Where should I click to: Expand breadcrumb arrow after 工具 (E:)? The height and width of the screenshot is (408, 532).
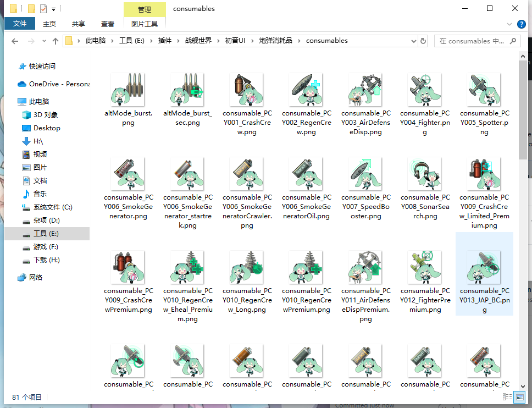point(151,41)
